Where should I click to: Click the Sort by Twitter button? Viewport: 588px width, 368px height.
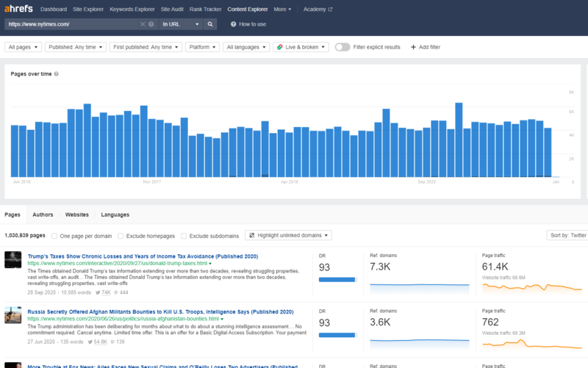pos(567,236)
